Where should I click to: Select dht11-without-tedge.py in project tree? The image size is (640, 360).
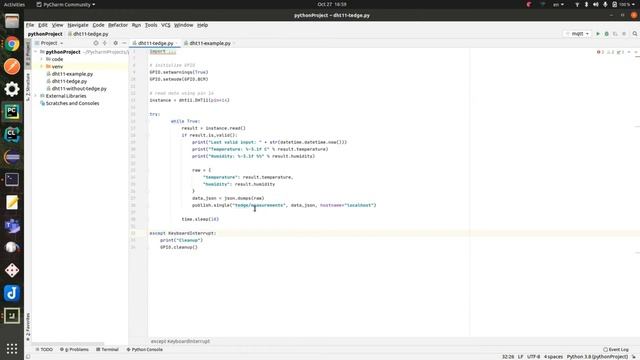click(x=79, y=89)
